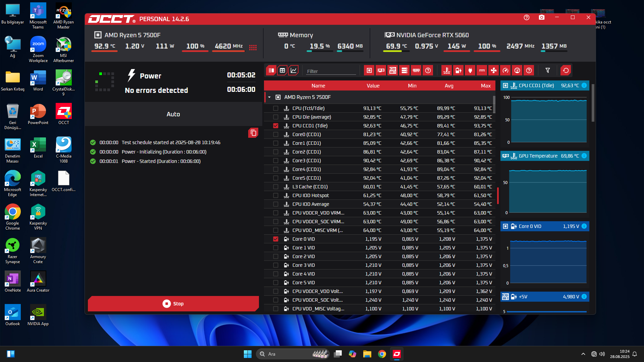Check the CPU (Tctl/Tdie) sensor box
The image size is (644, 362).
pos(276,108)
